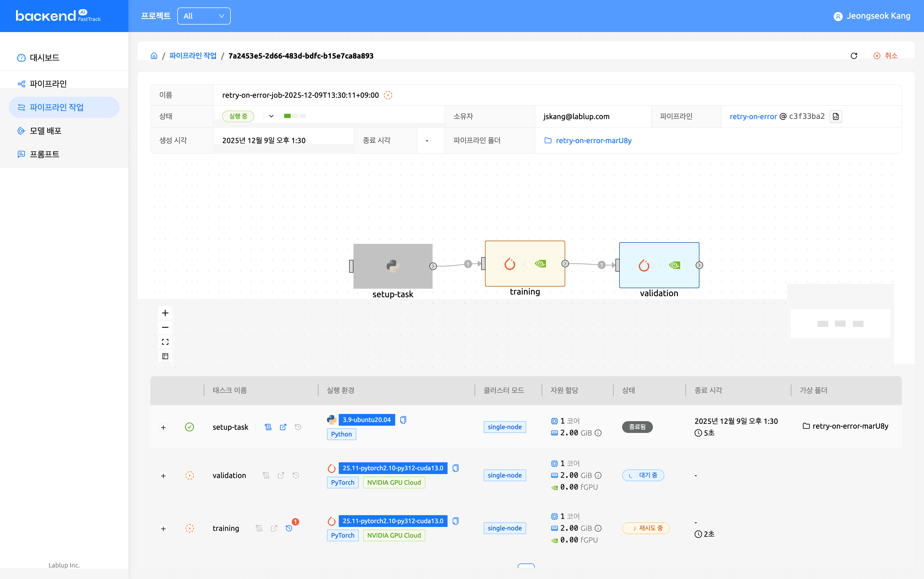Expand the status details chevron
924x579 pixels.
coord(271,116)
